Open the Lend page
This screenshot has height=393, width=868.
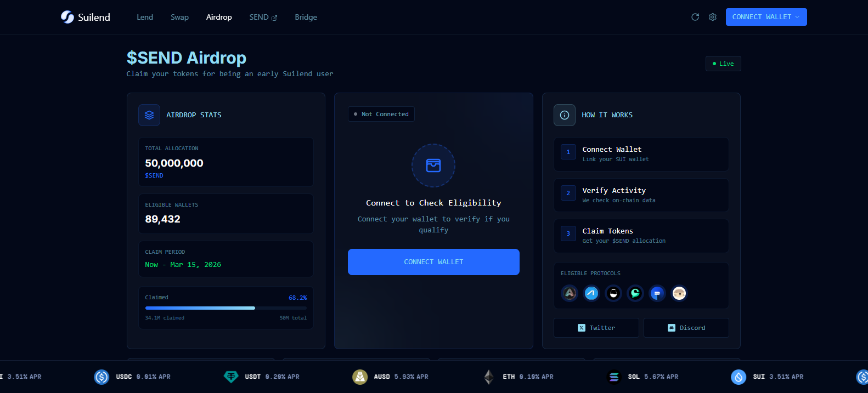(x=145, y=17)
